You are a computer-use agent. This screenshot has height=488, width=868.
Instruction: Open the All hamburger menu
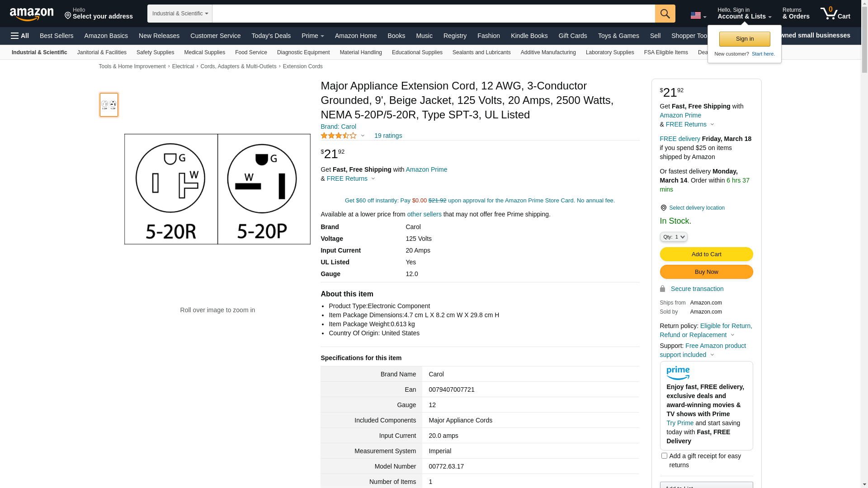pyautogui.click(x=20, y=36)
